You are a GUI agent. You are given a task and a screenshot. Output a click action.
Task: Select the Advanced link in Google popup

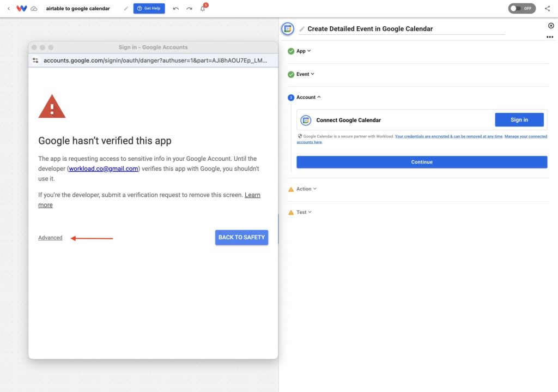[x=50, y=238]
